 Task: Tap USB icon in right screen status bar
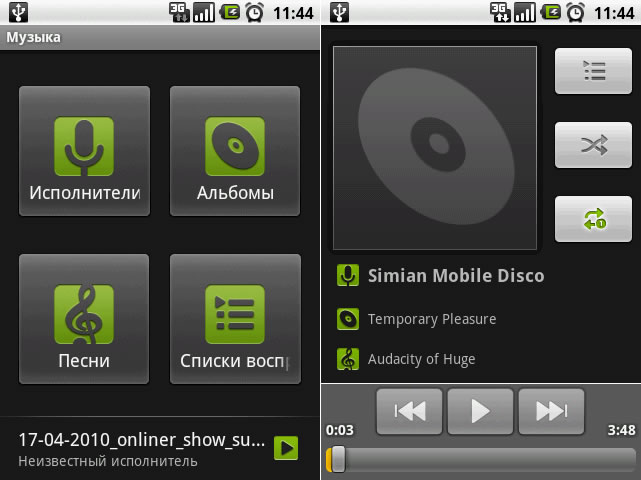pos(340,12)
